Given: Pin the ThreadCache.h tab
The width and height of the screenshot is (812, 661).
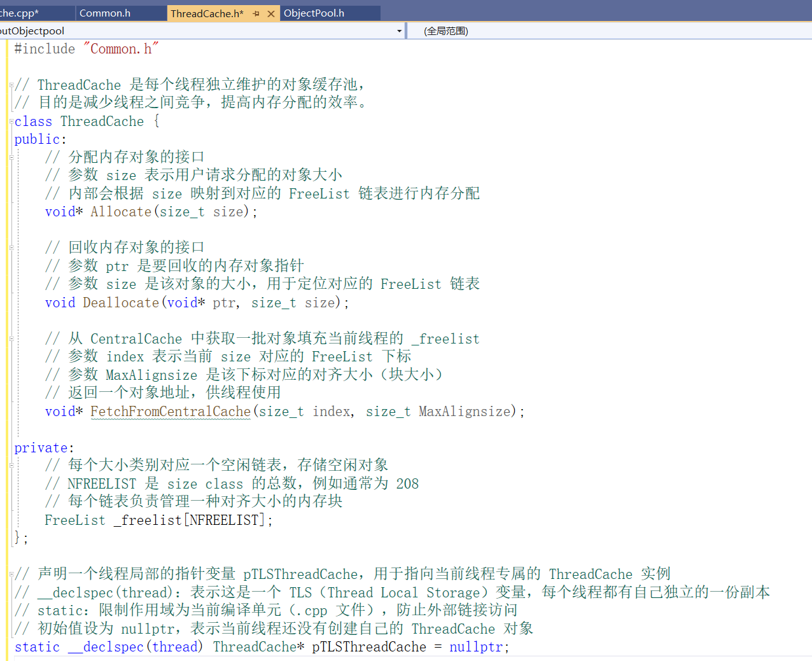Looking at the screenshot, I should click(x=256, y=13).
